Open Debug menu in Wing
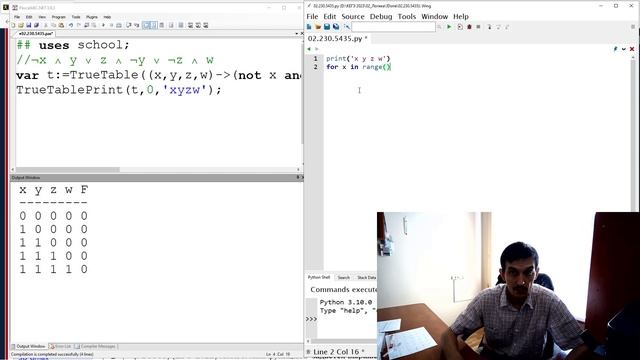Screen dimensions: 640x360 381,16
